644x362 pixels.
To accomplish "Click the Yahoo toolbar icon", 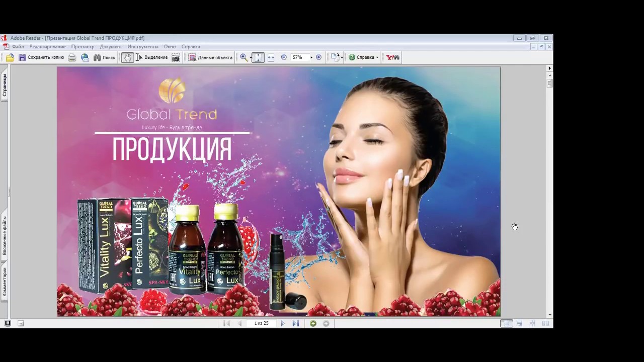I will coord(393,57).
